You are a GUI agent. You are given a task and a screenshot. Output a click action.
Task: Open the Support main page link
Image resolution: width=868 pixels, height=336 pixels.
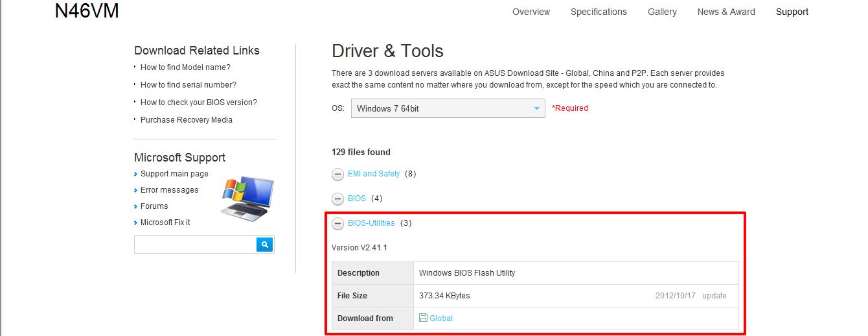click(174, 174)
